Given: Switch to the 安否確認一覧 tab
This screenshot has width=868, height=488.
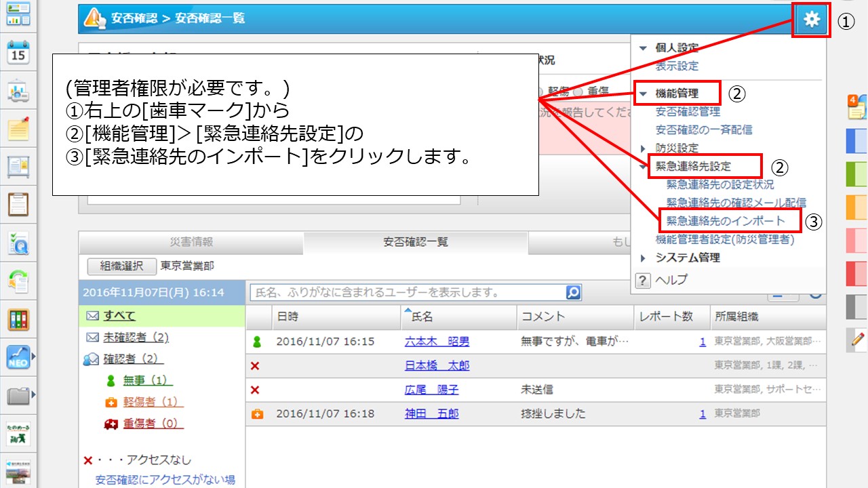Looking at the screenshot, I should [x=416, y=242].
